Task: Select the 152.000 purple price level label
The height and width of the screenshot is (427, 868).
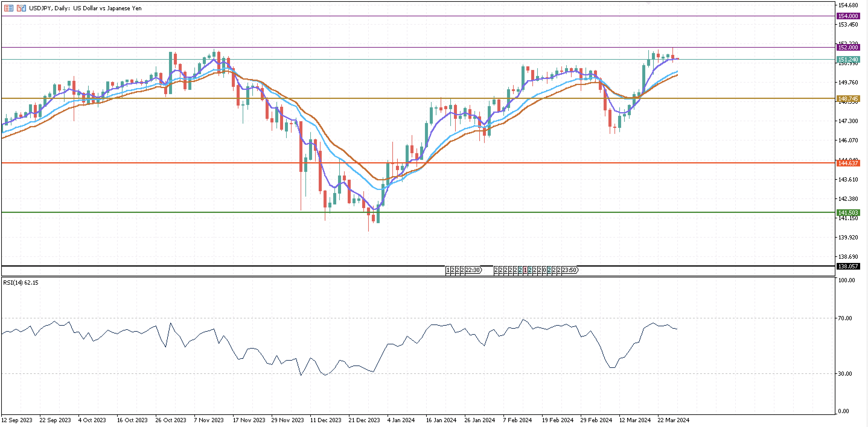Action: [848, 47]
